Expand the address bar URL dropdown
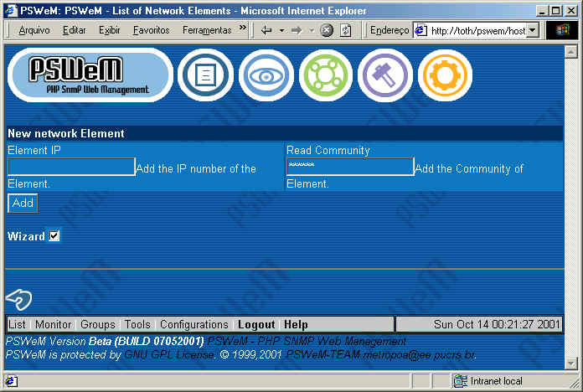Viewport: 583px width, 392px height. coord(531,30)
